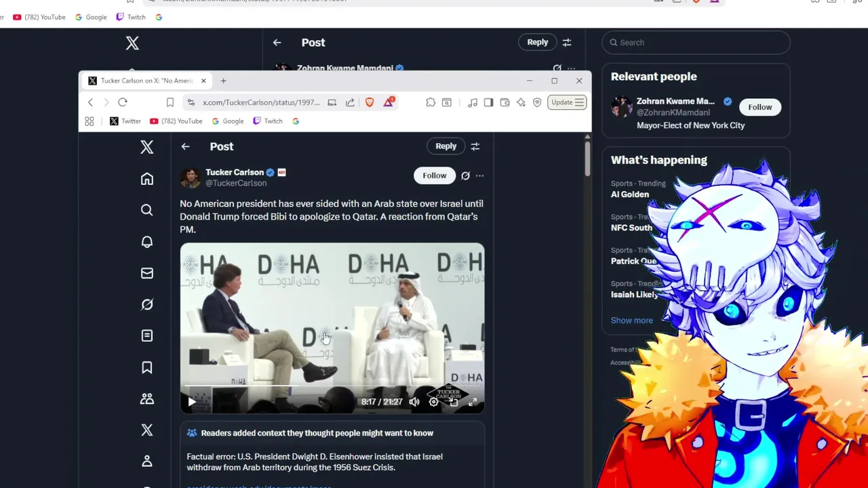The width and height of the screenshot is (868, 488).
Task: Open Grok icon in X sidebar
Action: pyautogui.click(x=147, y=304)
